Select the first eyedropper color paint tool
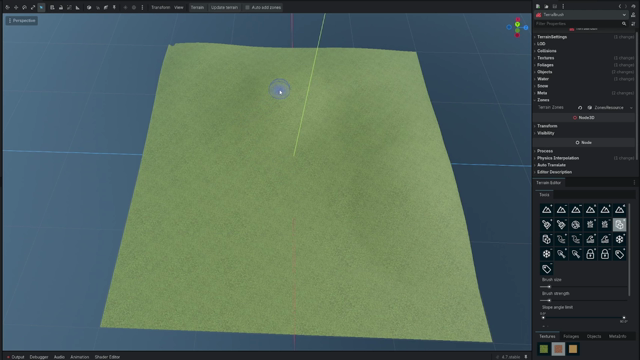This screenshot has height=360, width=640. (561, 254)
